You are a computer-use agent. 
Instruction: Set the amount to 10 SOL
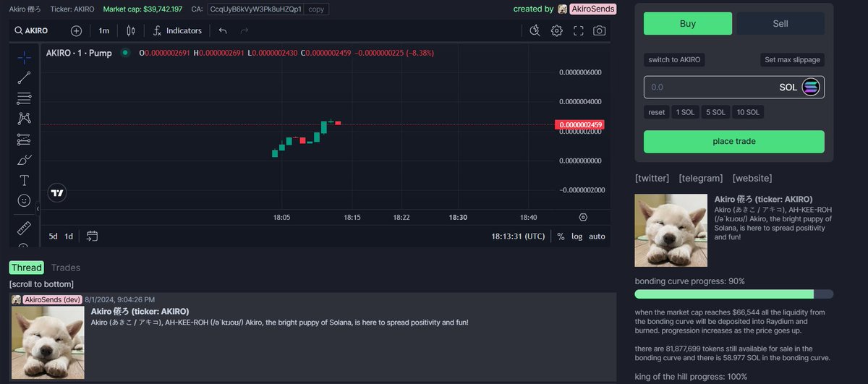[x=747, y=112]
